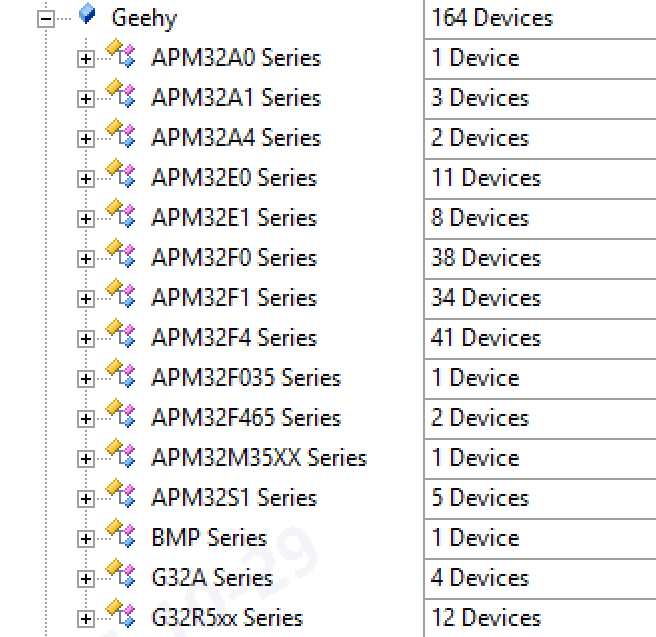This screenshot has width=656, height=637.
Task: Click the blue Geehy vendor icon
Action: (x=87, y=15)
